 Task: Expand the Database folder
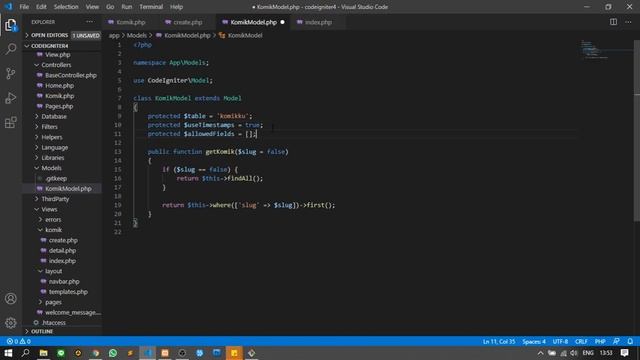point(54,116)
